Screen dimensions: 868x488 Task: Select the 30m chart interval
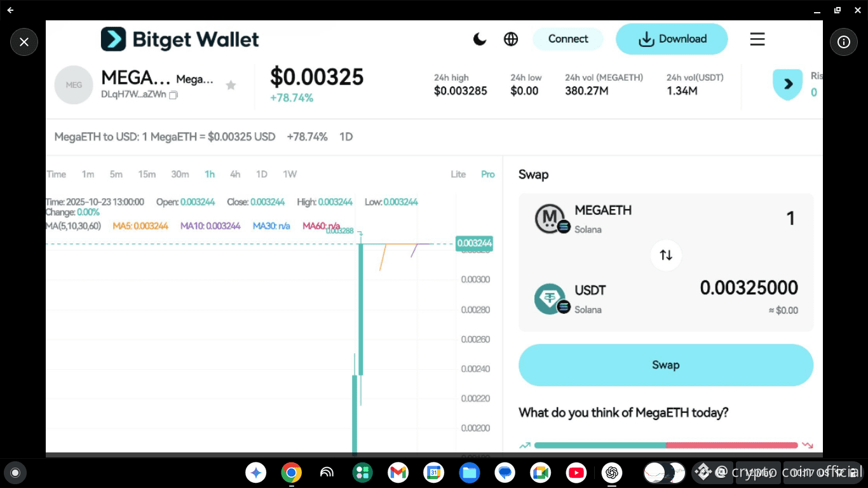(180, 174)
